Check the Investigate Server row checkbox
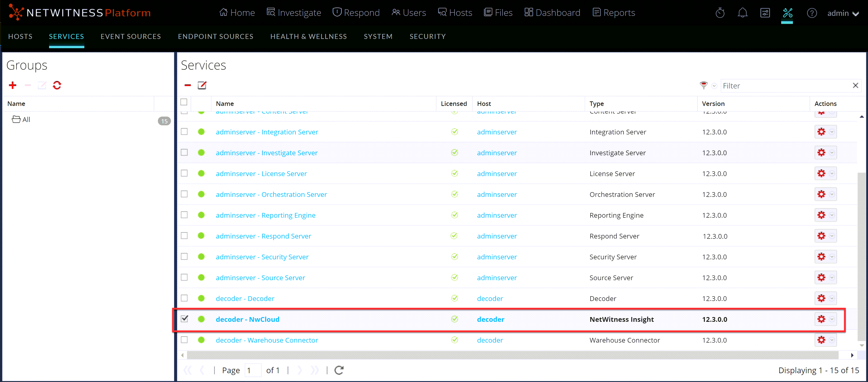The image size is (868, 382). click(184, 152)
